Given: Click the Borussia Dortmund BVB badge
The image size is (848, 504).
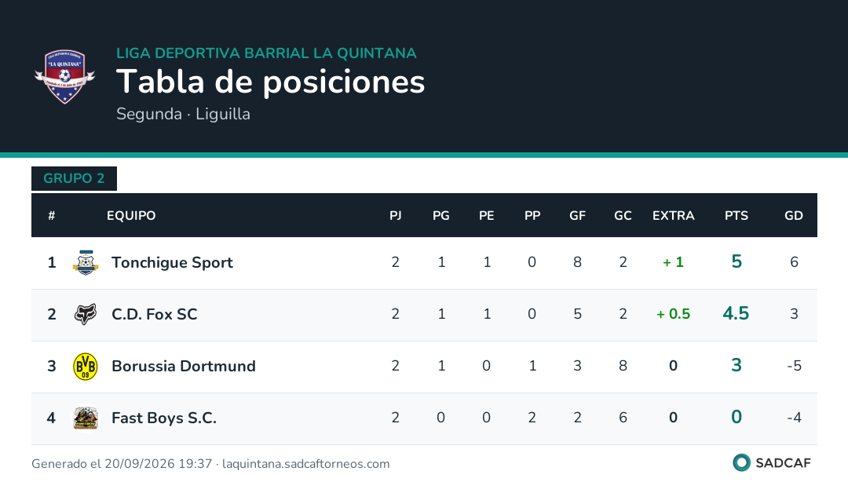Looking at the screenshot, I should click(86, 366).
